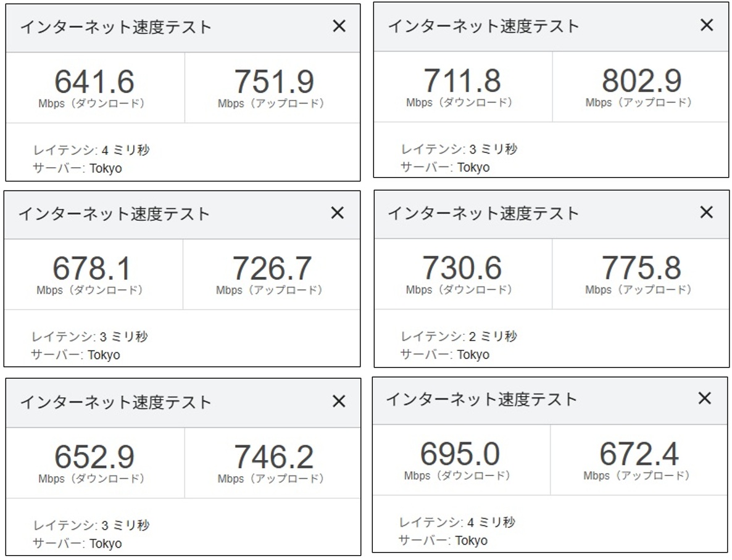Dismiss the panel with 678.1 Mbps download
732x560 pixels.
337,213
